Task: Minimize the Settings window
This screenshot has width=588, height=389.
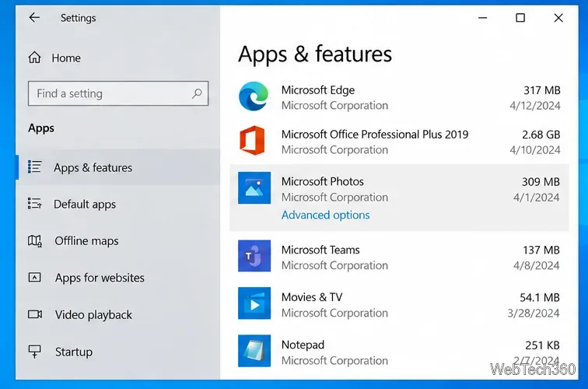Action: [483, 18]
